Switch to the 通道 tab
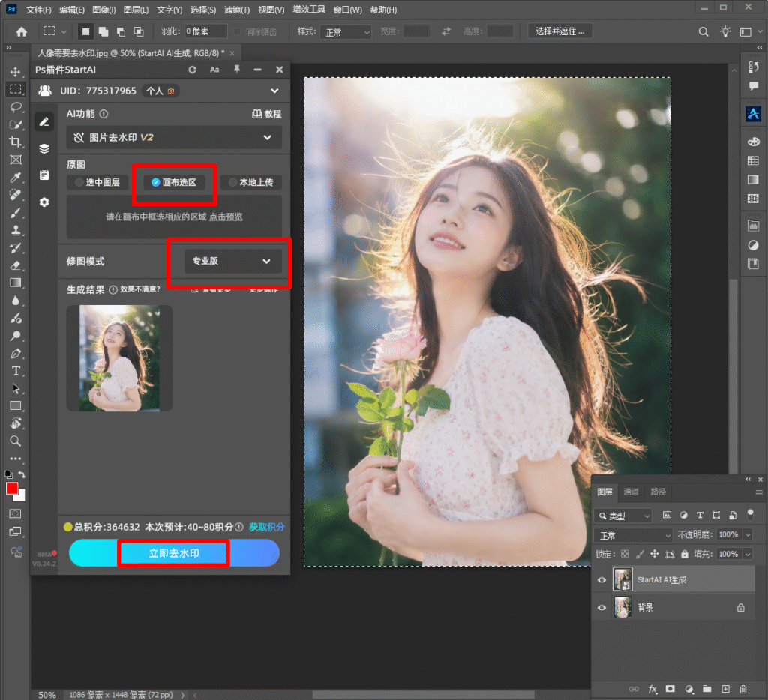768x700 pixels. [x=631, y=492]
